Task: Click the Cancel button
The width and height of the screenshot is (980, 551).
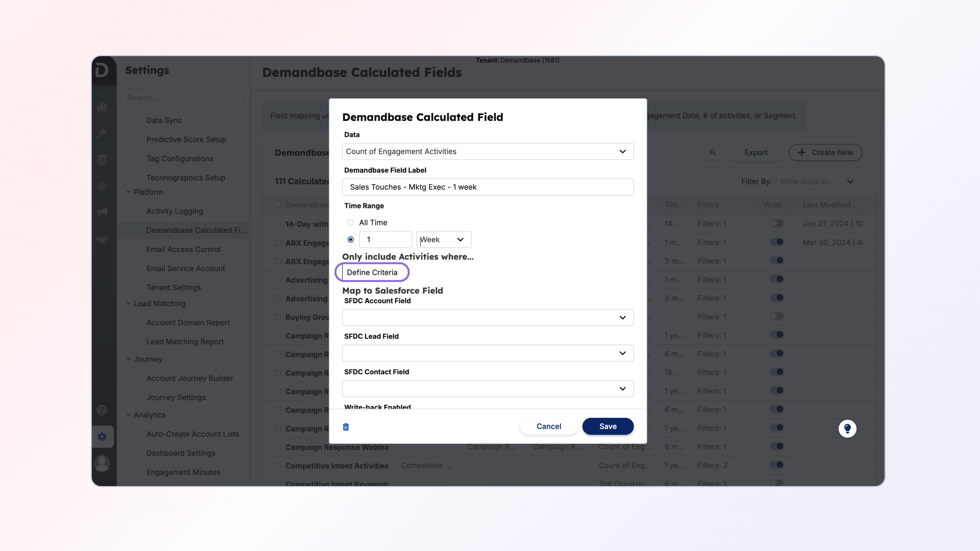Action: [x=548, y=426]
